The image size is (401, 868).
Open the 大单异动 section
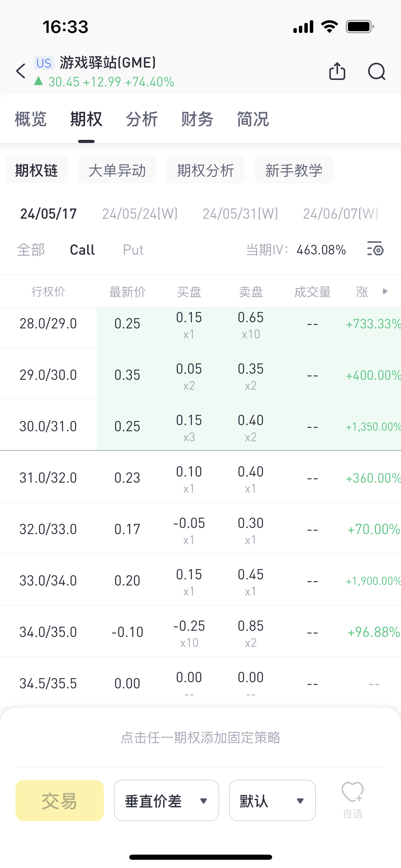coord(117,170)
